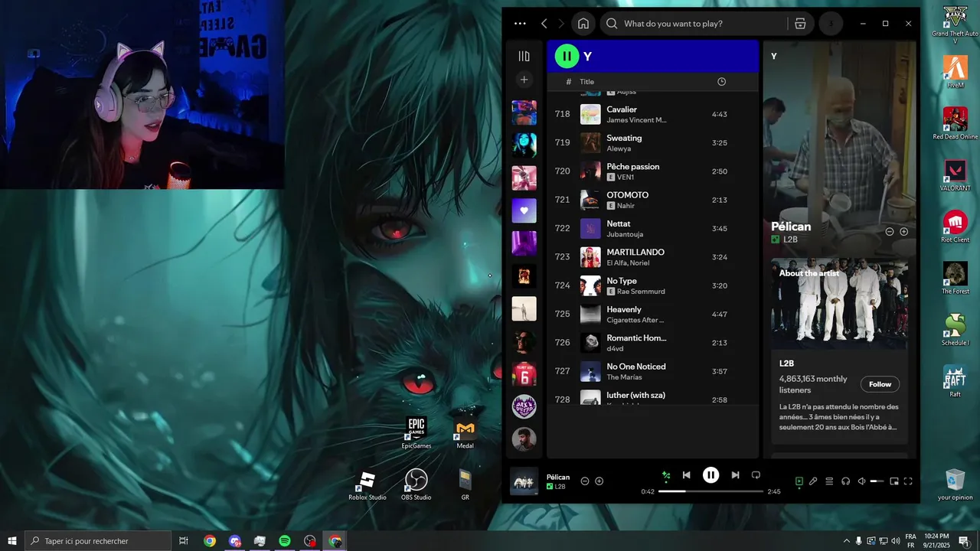Collapse Your Library using the sidebar icon
Screen dimensions: 980x551
coord(524,56)
